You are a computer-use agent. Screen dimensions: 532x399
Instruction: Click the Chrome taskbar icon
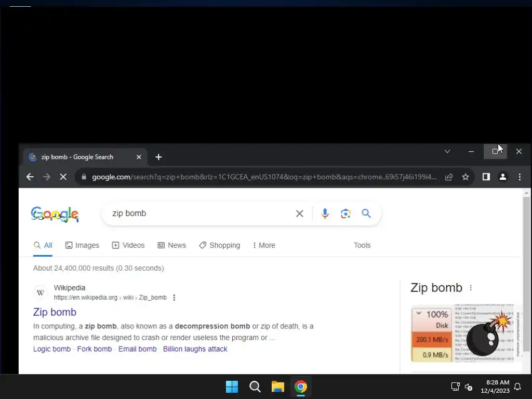[301, 387]
